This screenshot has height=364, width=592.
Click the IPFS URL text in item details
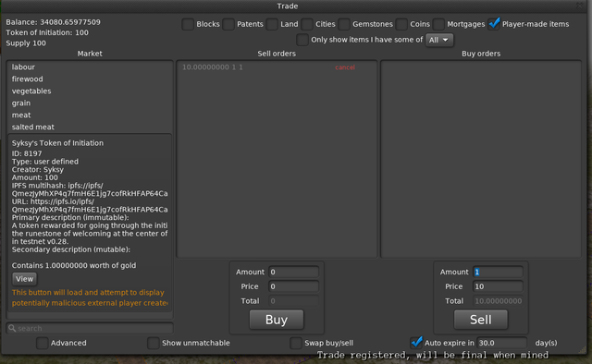pos(90,206)
